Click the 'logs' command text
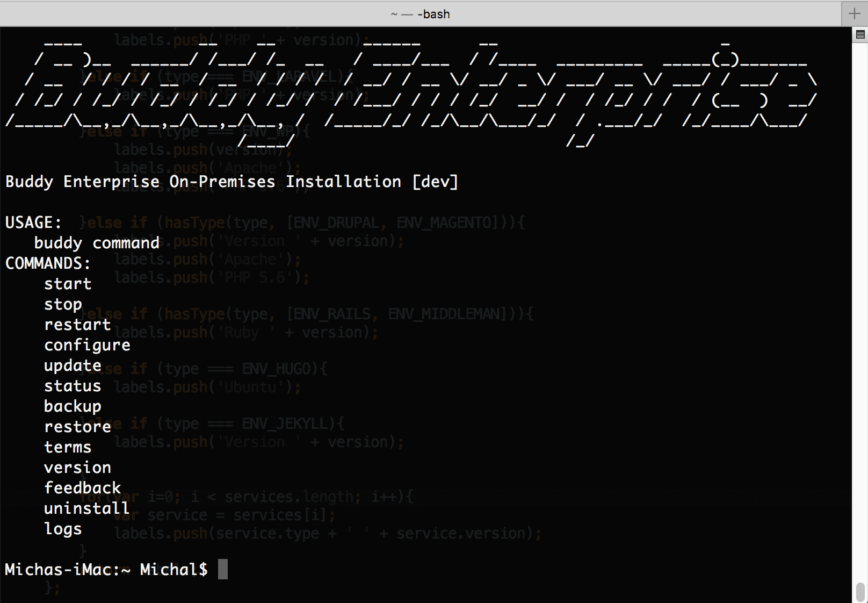Viewport: 868px width, 603px height. tap(63, 529)
